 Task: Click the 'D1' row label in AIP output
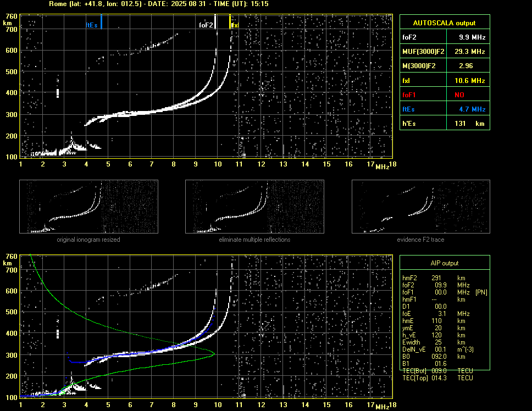click(x=406, y=307)
